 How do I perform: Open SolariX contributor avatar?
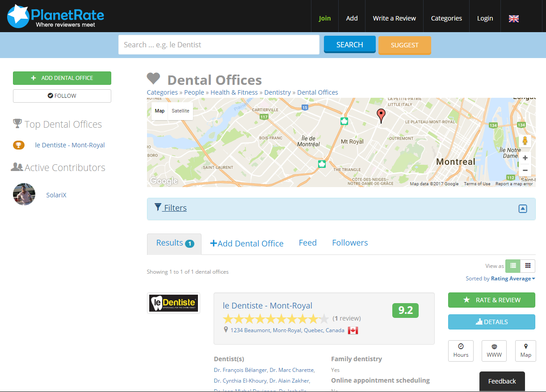point(24,194)
